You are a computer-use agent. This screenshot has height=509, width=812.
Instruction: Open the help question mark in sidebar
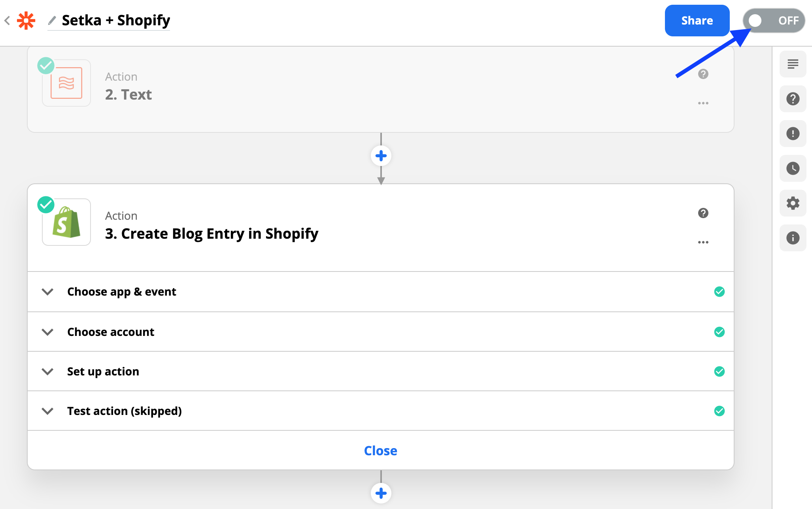tap(793, 99)
